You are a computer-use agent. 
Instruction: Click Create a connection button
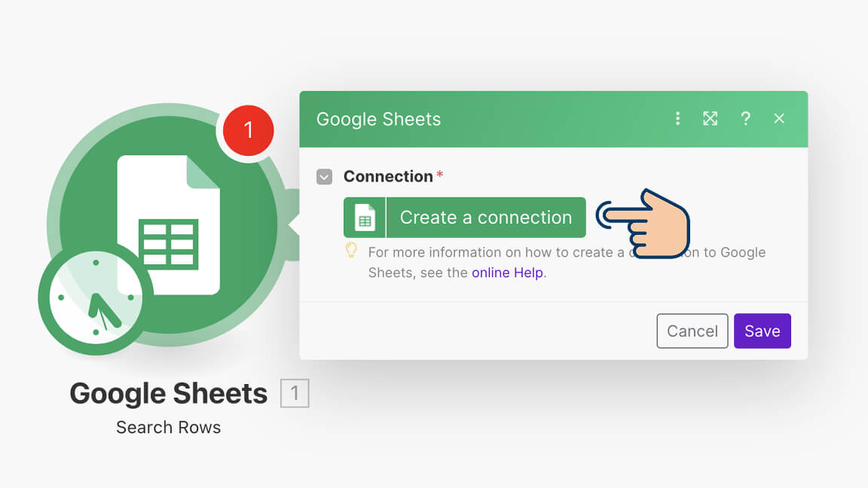point(464,218)
